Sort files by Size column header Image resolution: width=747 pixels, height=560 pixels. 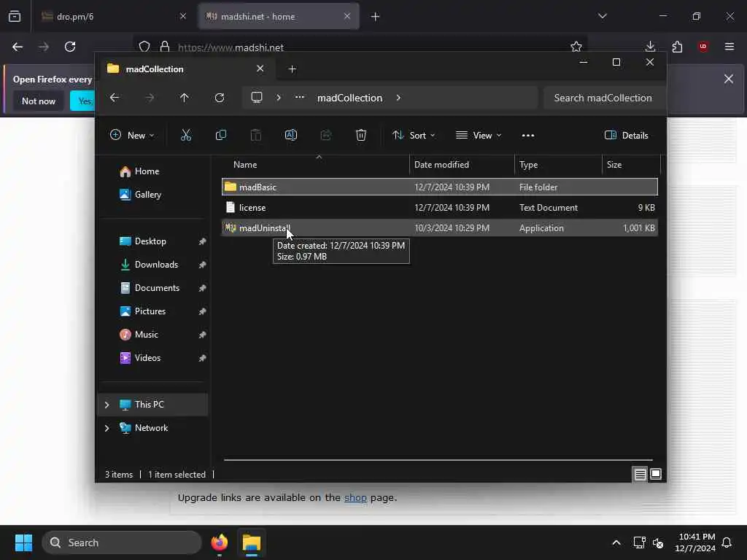[631, 165]
